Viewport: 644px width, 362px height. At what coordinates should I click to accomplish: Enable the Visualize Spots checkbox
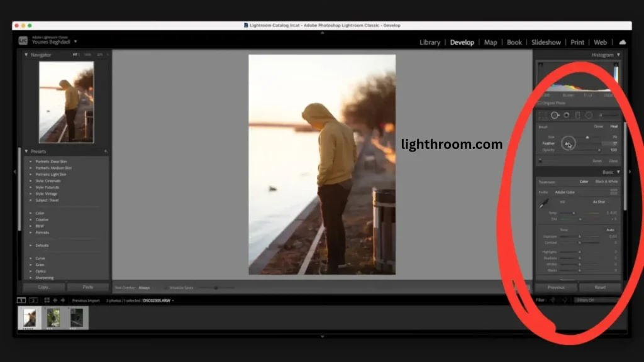click(x=165, y=288)
